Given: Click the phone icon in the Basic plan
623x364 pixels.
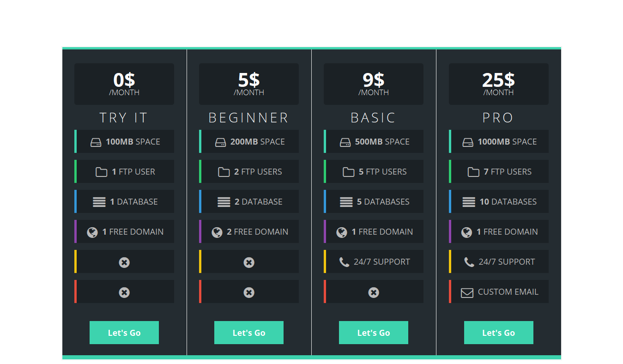Looking at the screenshot, I should tap(344, 262).
